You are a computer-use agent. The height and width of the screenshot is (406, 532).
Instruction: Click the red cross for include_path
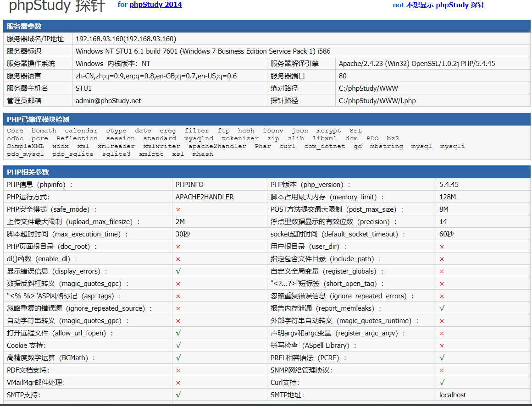(442, 259)
